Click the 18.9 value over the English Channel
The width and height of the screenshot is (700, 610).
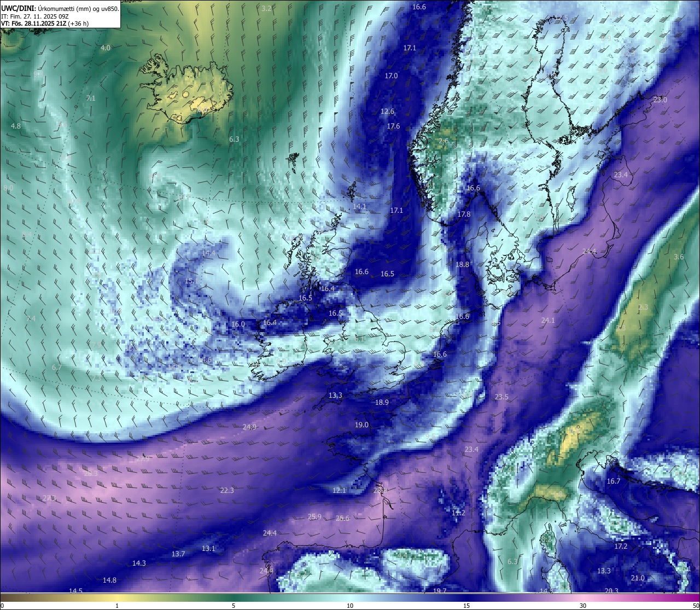(382, 403)
